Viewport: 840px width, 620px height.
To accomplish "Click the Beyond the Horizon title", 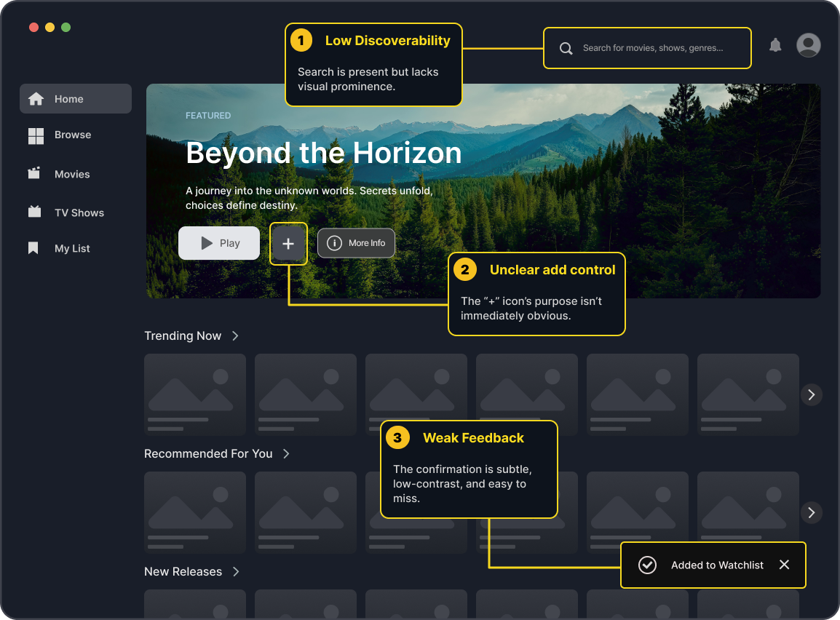I will point(324,153).
